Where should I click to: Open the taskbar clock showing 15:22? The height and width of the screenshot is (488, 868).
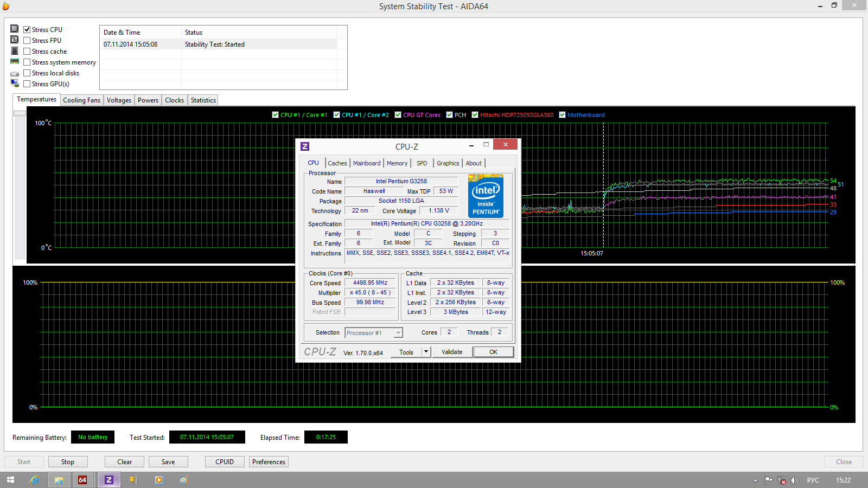coord(844,480)
